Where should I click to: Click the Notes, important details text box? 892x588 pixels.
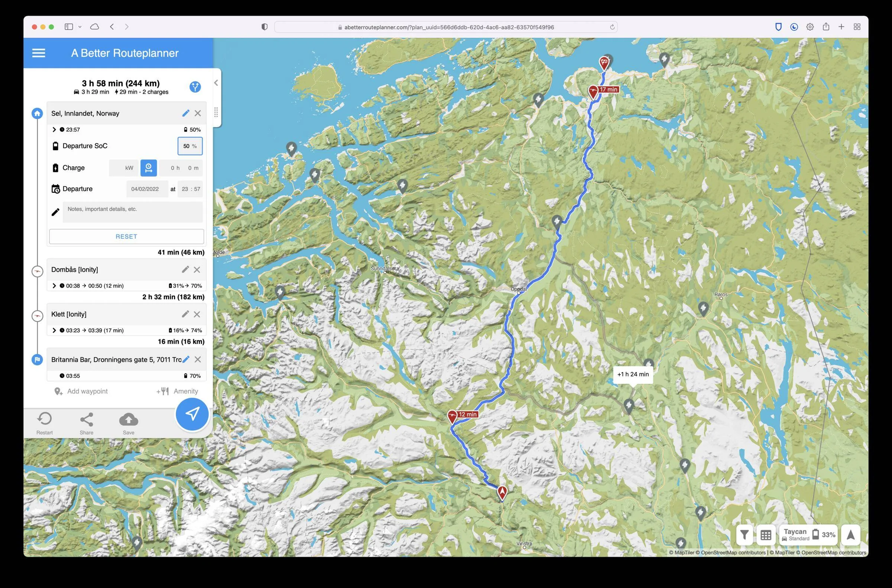point(133,212)
